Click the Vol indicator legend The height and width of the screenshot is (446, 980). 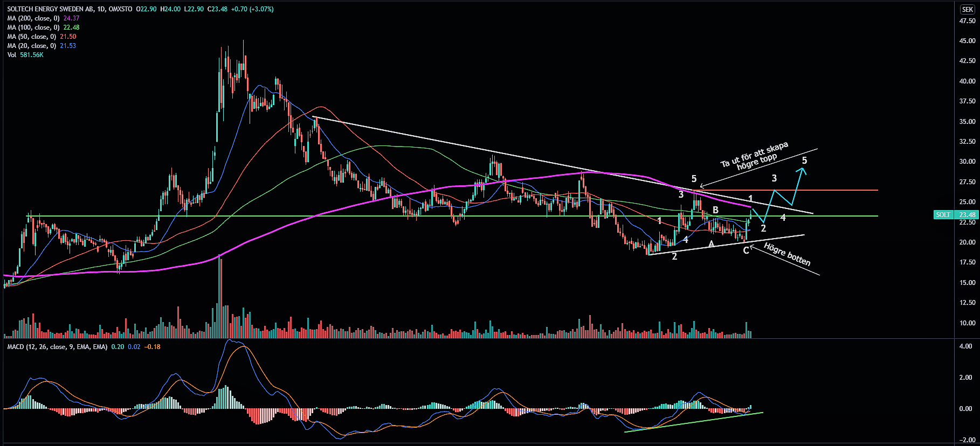(x=12, y=55)
